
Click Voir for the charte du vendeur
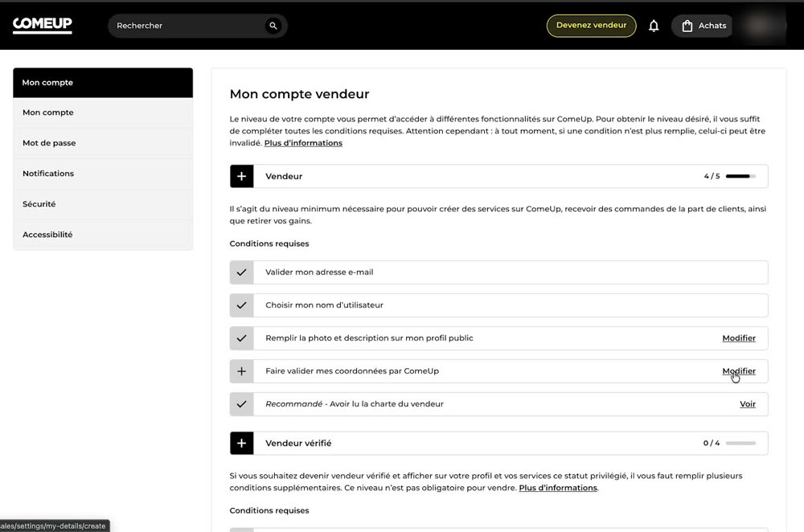coord(748,404)
